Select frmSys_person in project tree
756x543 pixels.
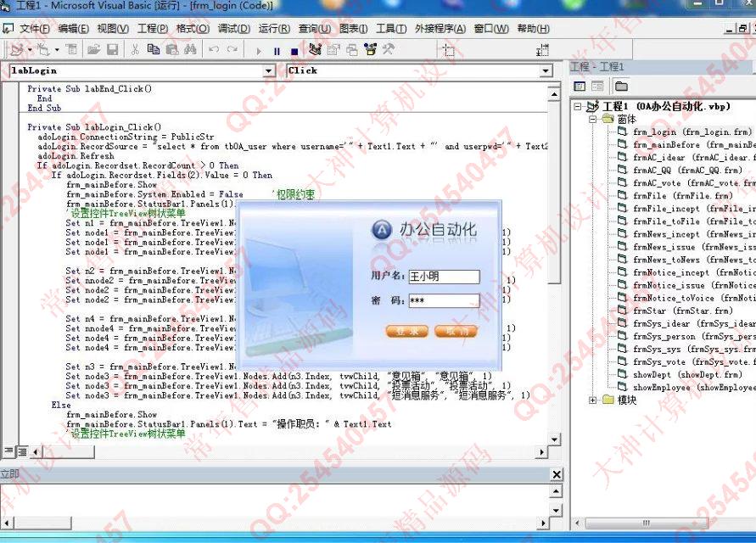click(694, 337)
